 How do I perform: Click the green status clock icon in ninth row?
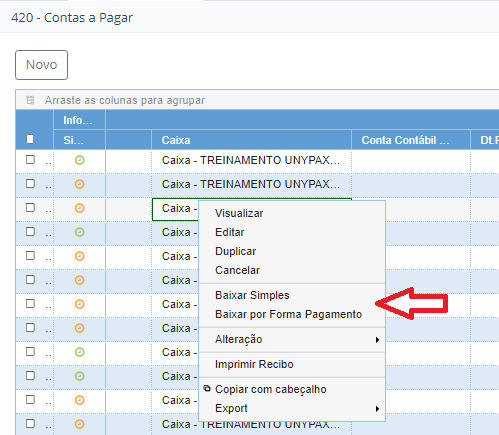tap(79, 352)
